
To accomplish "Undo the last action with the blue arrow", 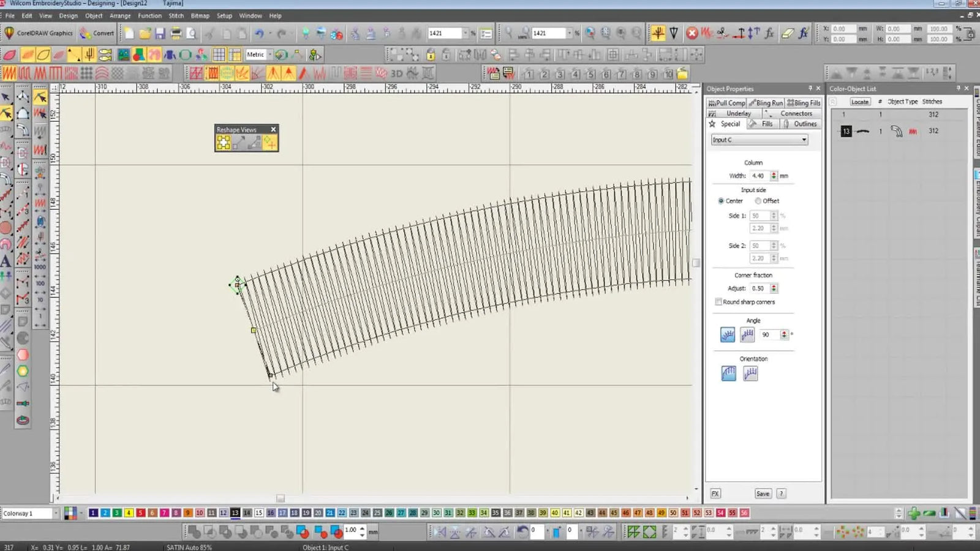I will pyautogui.click(x=260, y=33).
